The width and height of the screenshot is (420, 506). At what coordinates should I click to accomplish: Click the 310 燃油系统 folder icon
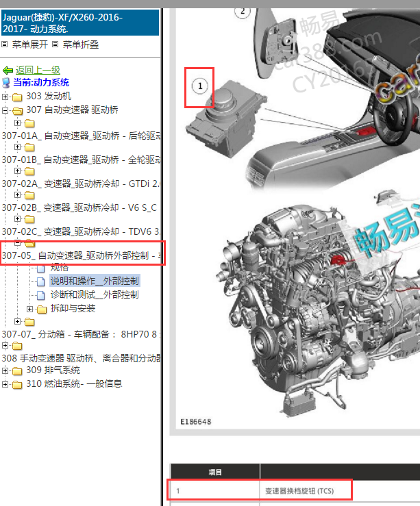click(17, 384)
